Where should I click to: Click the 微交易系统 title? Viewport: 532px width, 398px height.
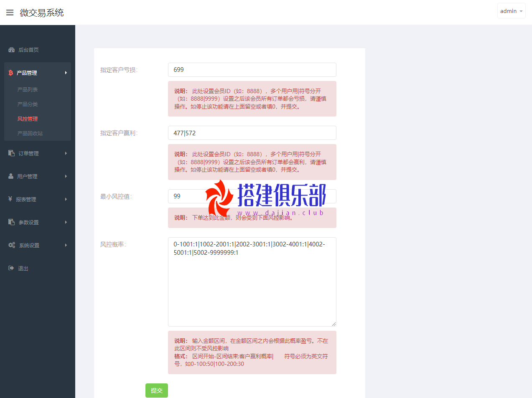point(42,13)
